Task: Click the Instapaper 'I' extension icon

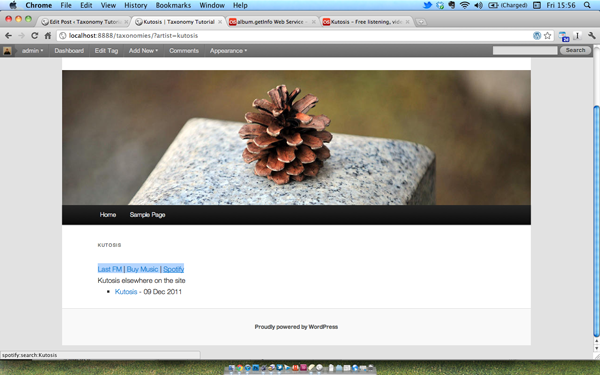Action: (577, 36)
